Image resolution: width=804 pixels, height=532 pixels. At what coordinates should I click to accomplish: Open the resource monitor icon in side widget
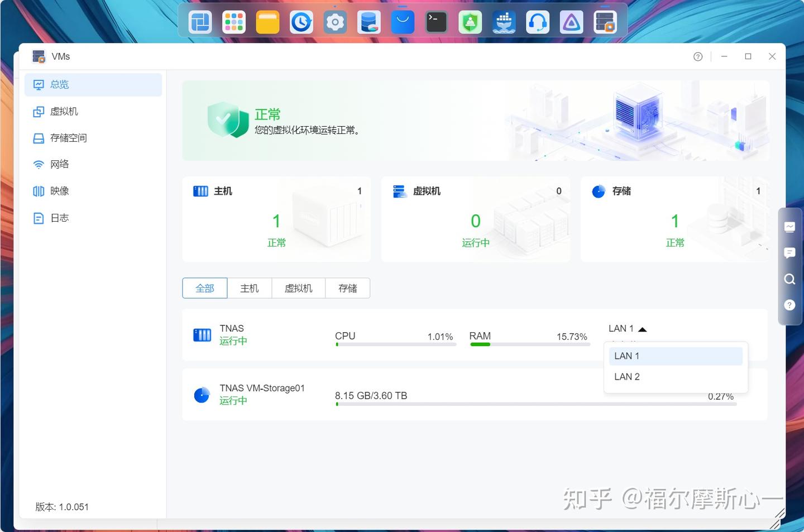[x=789, y=227]
